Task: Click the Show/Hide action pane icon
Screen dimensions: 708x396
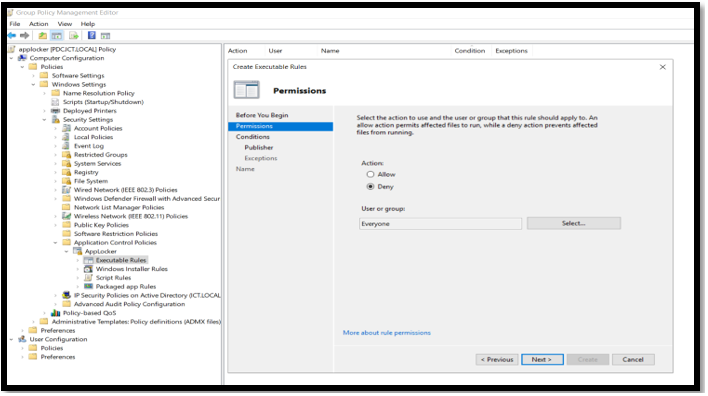Action: pyautogui.click(x=106, y=36)
